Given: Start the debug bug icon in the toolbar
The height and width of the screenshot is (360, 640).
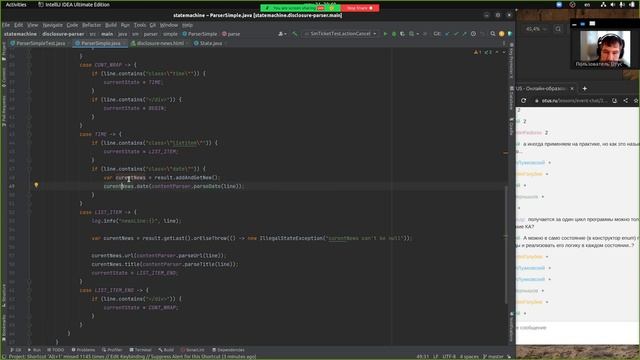Looking at the screenshot, I should (x=394, y=34).
